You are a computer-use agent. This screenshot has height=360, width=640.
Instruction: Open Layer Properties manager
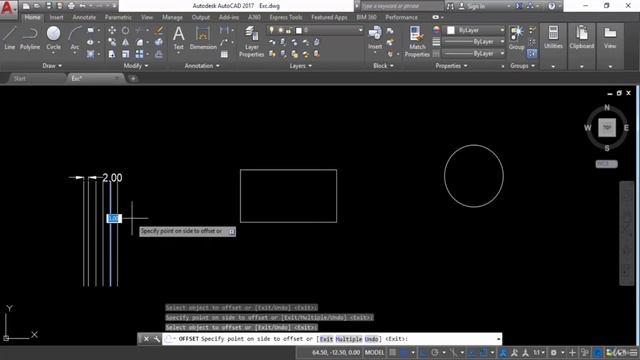251,42
